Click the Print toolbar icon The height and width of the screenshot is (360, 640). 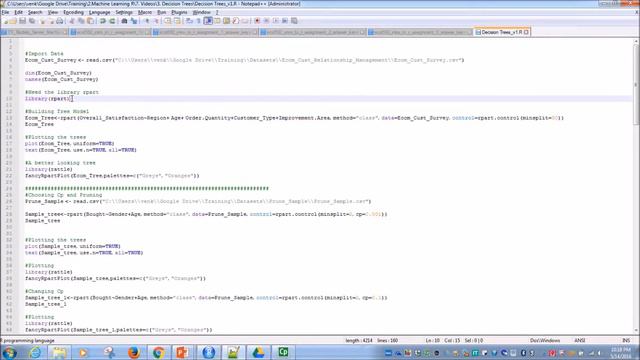60,21
